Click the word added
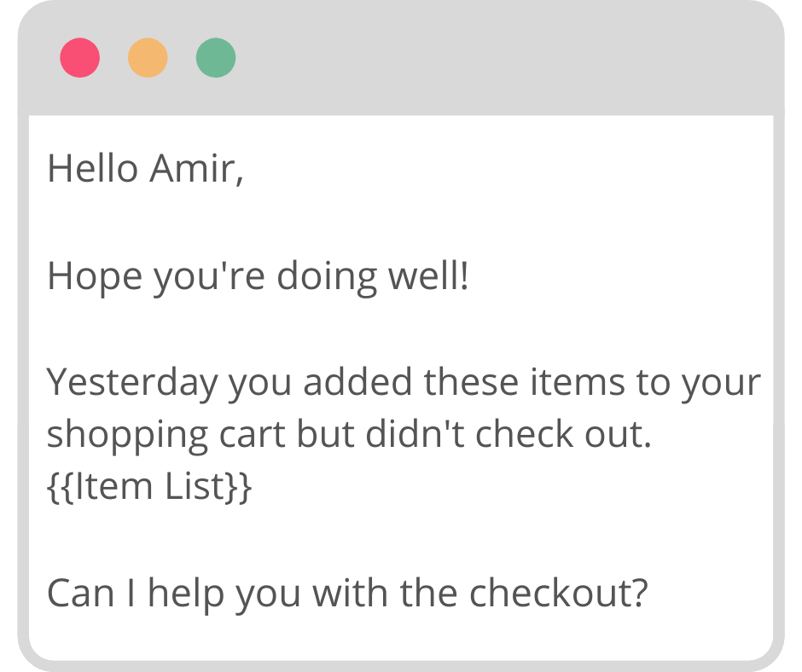 point(357,382)
